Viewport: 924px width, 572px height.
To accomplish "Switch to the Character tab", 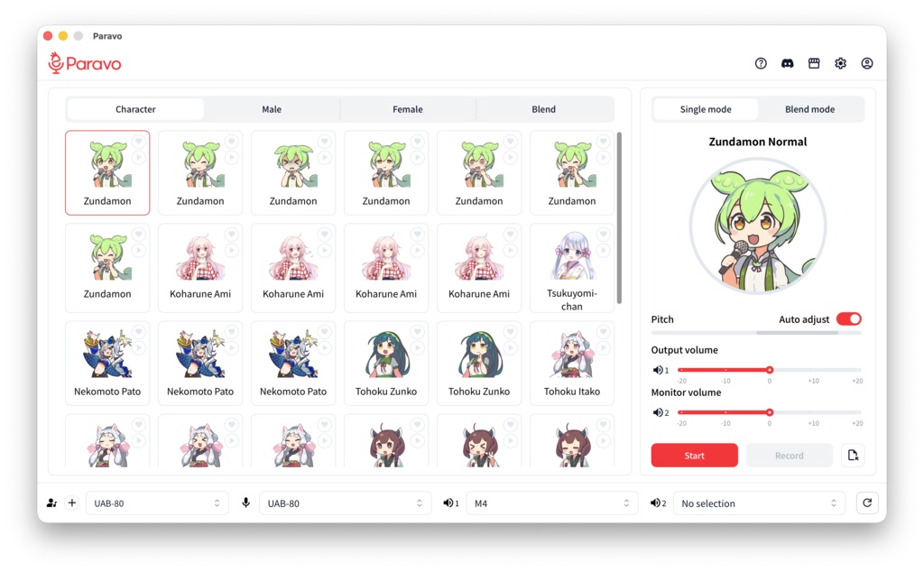I will [x=135, y=109].
